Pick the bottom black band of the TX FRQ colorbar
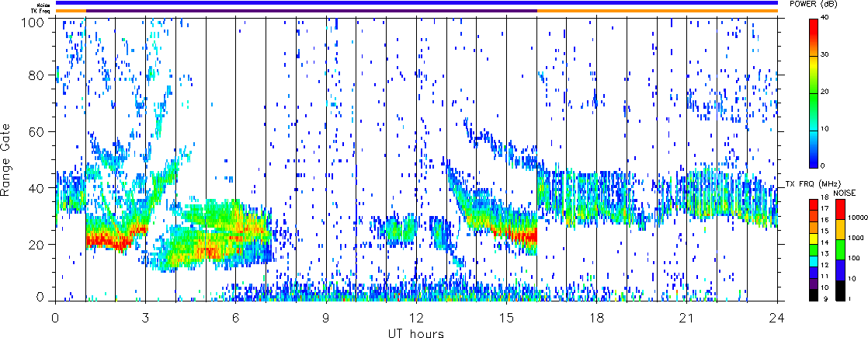Screen dimensions: 868x338 coord(815,295)
